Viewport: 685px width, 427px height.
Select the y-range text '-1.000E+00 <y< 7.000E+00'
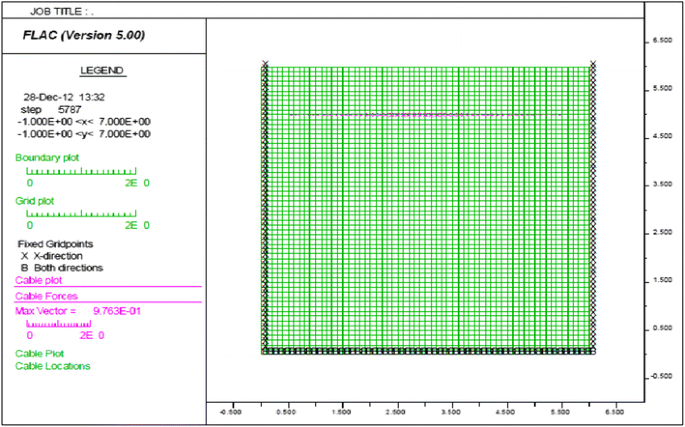pos(84,134)
